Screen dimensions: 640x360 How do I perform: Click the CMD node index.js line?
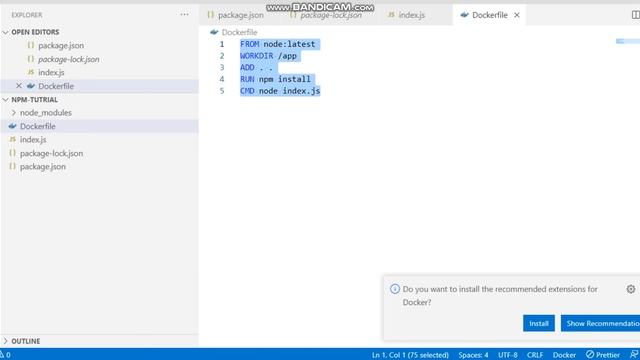pyautogui.click(x=280, y=91)
